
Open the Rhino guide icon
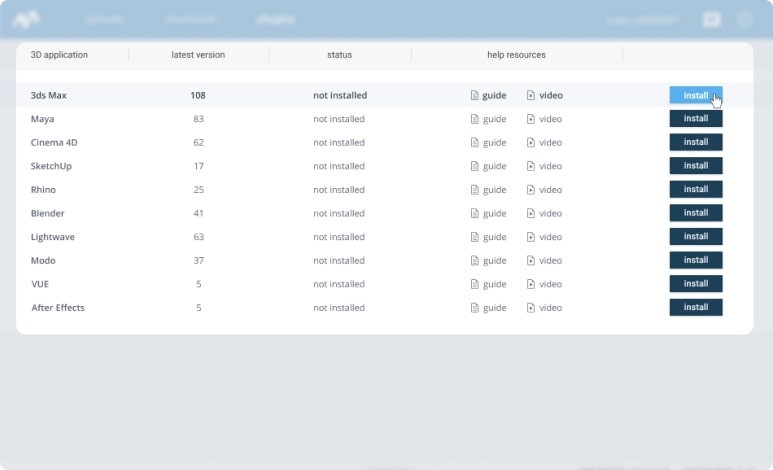474,190
